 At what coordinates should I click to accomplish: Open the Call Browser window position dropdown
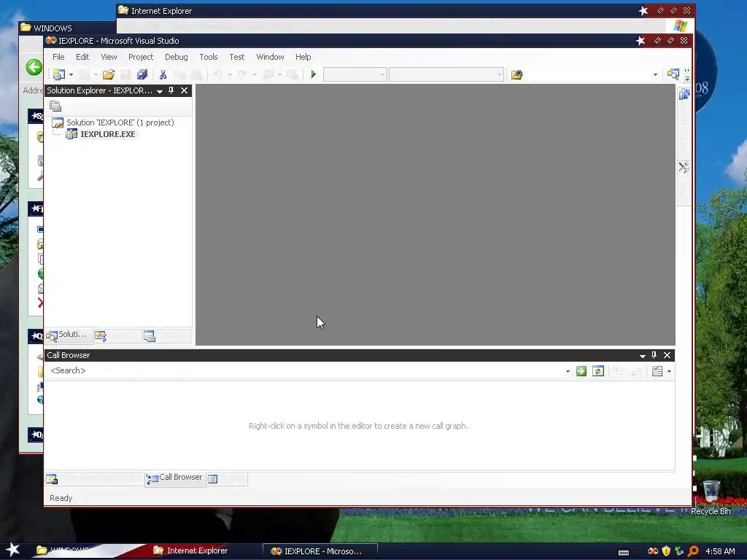pos(642,356)
